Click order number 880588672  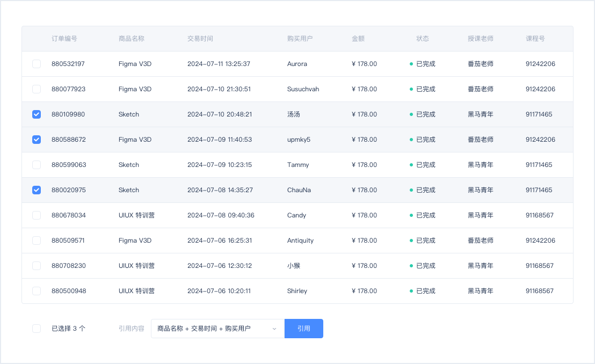[x=69, y=140]
